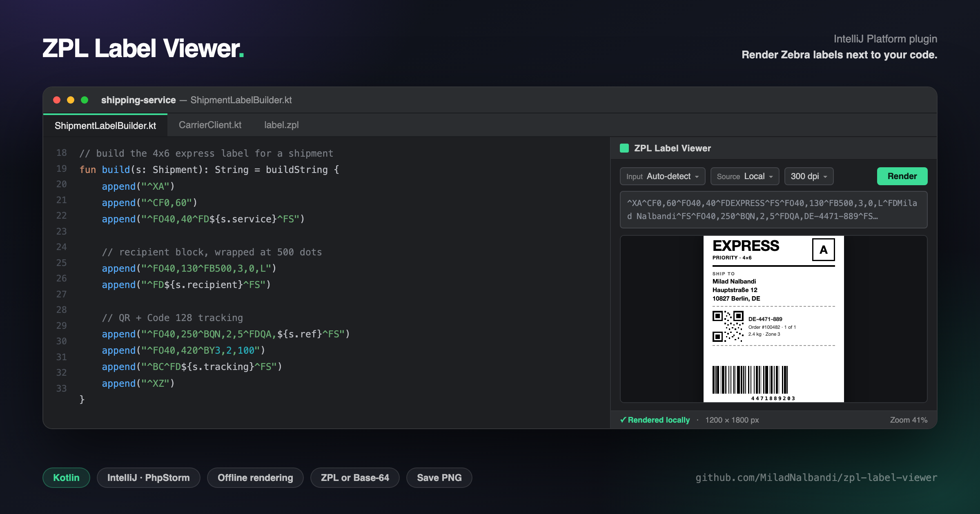This screenshot has height=514, width=980.
Task: Click the closing brace of the build function
Action: click(82, 399)
